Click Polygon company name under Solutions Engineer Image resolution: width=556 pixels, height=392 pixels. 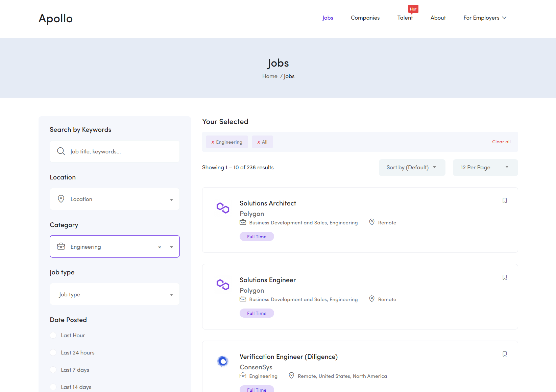252,291
